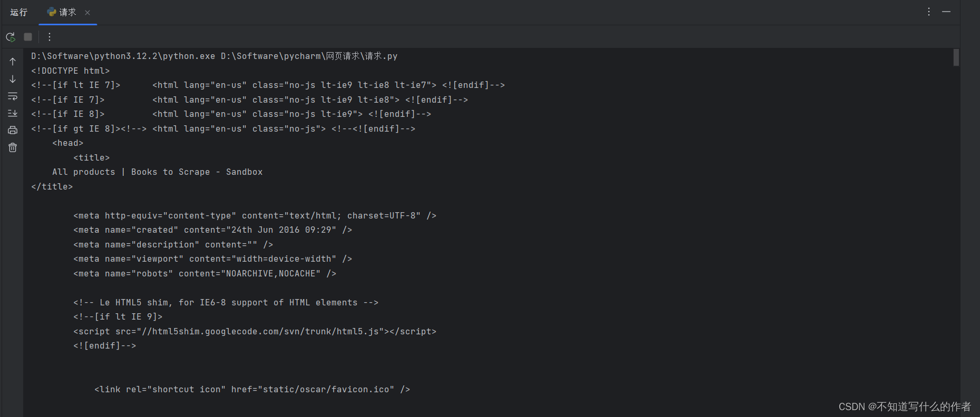Click the meta 'created' 24th Jun 2016 line
The image size is (980, 417).
pyautogui.click(x=213, y=230)
